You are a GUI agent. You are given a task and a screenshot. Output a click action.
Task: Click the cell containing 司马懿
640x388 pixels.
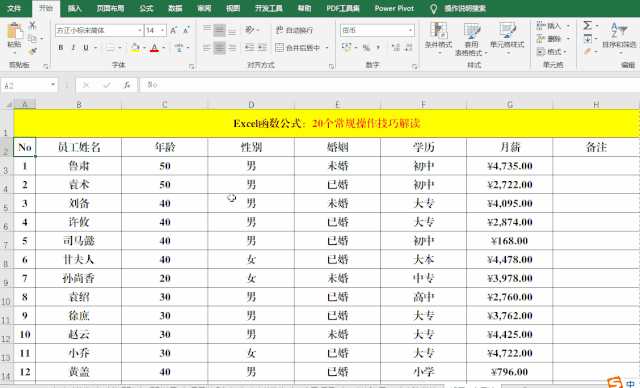79,241
